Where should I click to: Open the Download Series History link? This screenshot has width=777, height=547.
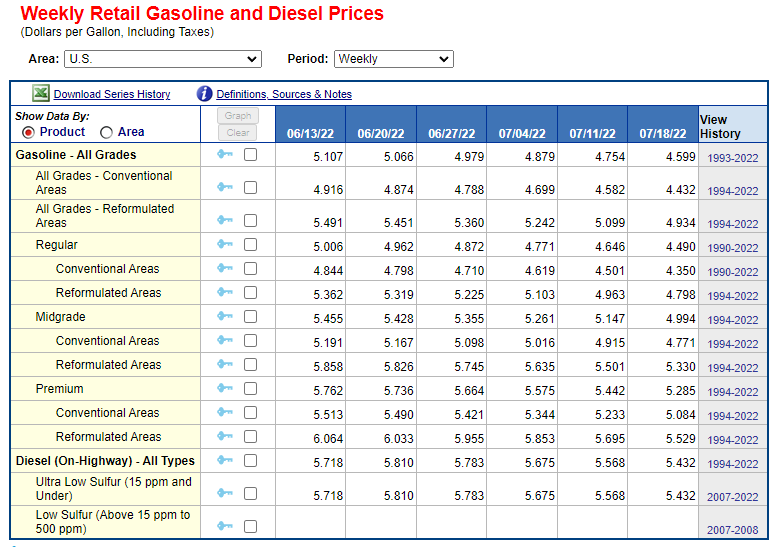(x=112, y=94)
